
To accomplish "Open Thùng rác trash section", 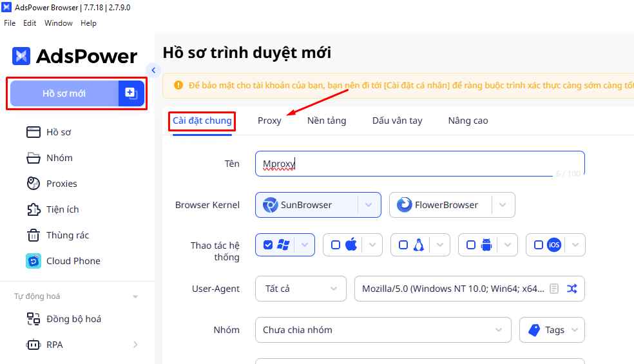I will click(x=67, y=235).
